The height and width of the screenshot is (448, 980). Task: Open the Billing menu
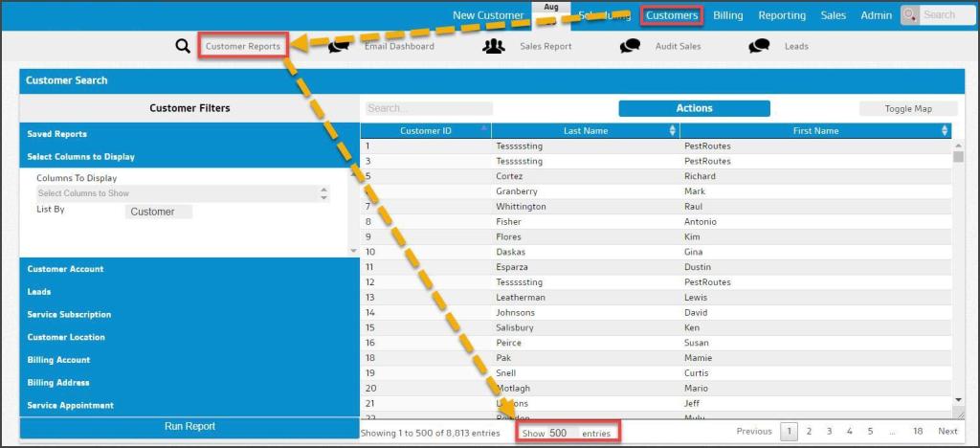(727, 15)
